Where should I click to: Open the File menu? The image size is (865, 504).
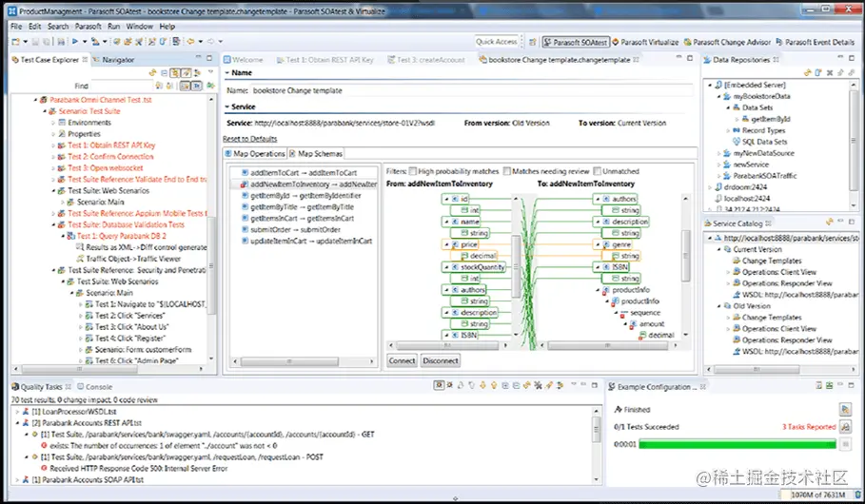pyautogui.click(x=16, y=26)
